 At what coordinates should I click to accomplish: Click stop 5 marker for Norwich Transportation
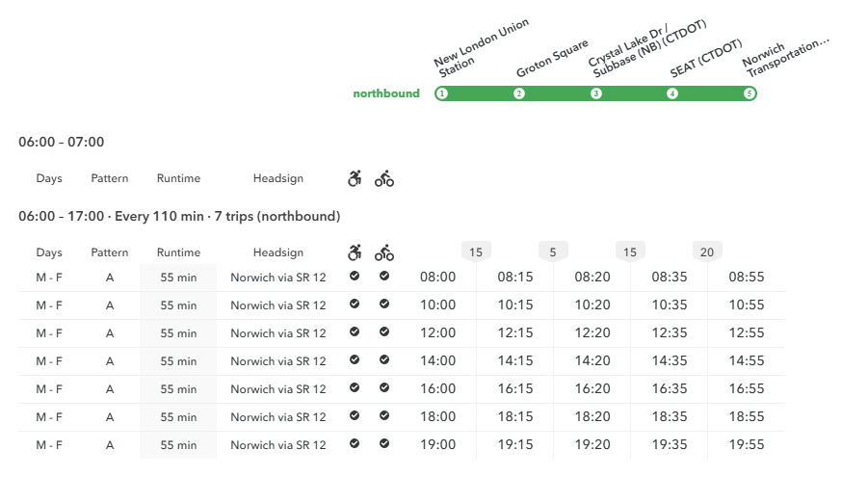tap(749, 93)
